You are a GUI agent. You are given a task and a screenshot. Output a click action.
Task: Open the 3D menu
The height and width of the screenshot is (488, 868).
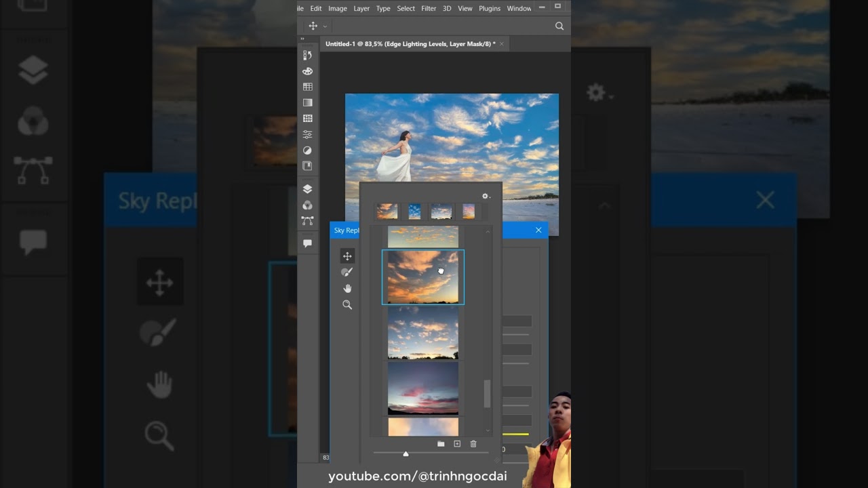pos(447,8)
